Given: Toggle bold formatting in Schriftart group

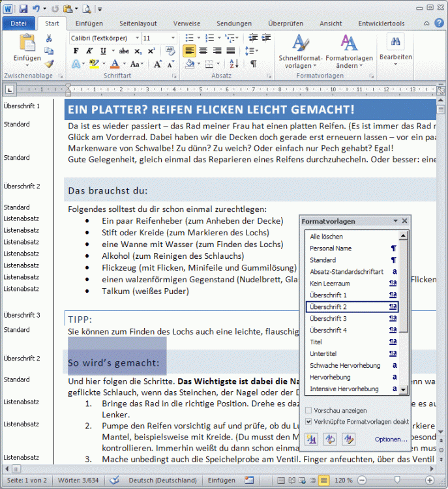Looking at the screenshot, I should pyautogui.click(x=76, y=51).
